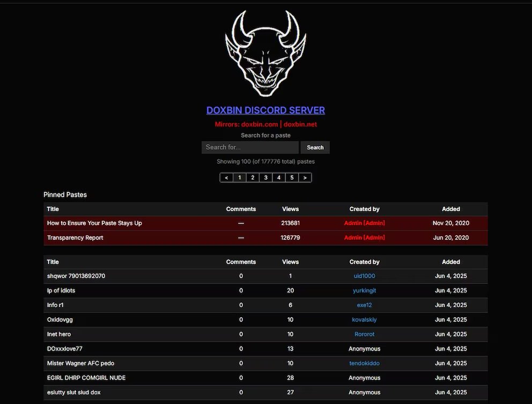Click the 'Search for a paste' label
The image size is (532, 404).
265,135
